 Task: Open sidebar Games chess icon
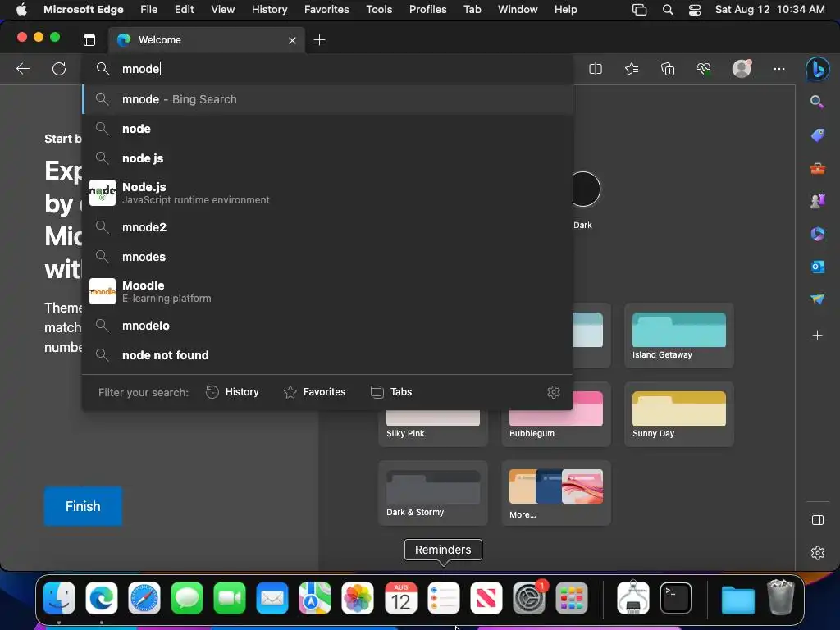point(818,201)
